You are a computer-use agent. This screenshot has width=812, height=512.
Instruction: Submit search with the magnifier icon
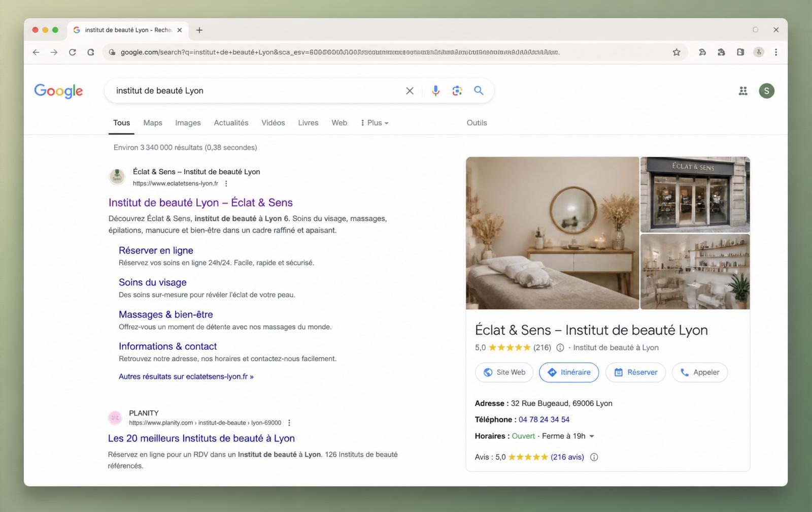point(479,90)
